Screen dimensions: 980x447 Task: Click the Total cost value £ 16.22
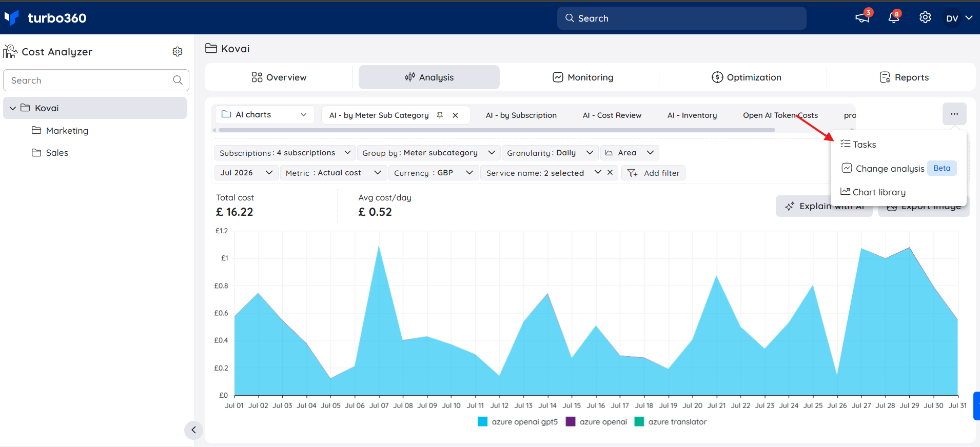(x=234, y=212)
